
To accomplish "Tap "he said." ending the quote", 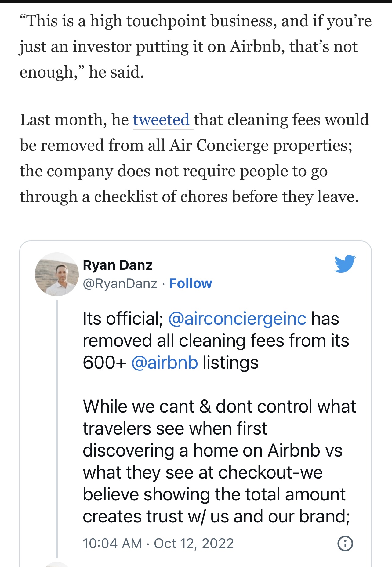I will (x=116, y=72).
